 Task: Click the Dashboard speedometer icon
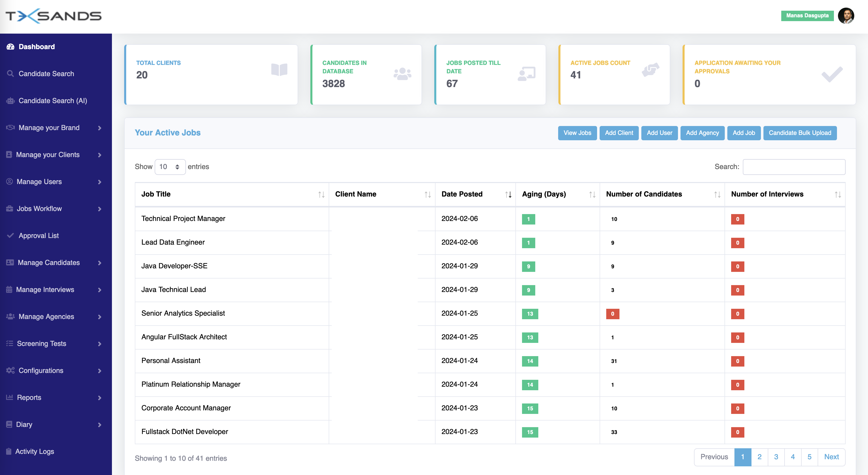click(x=10, y=47)
